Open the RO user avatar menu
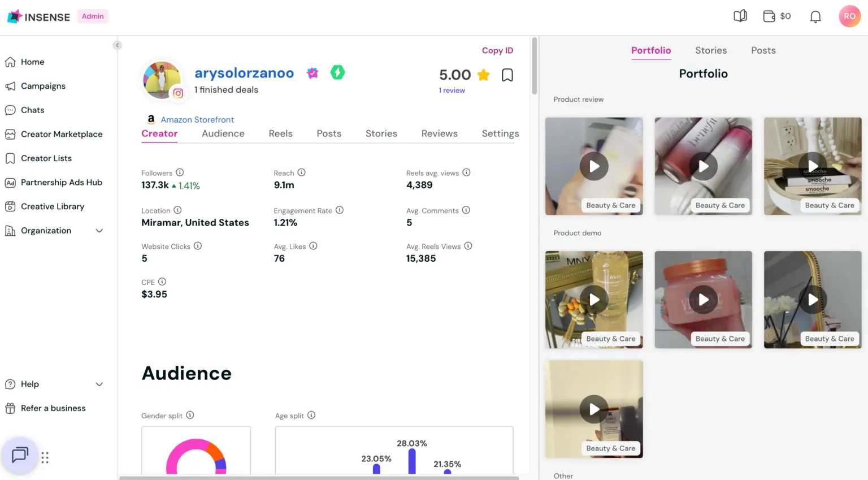This screenshot has width=868, height=480. [x=849, y=16]
